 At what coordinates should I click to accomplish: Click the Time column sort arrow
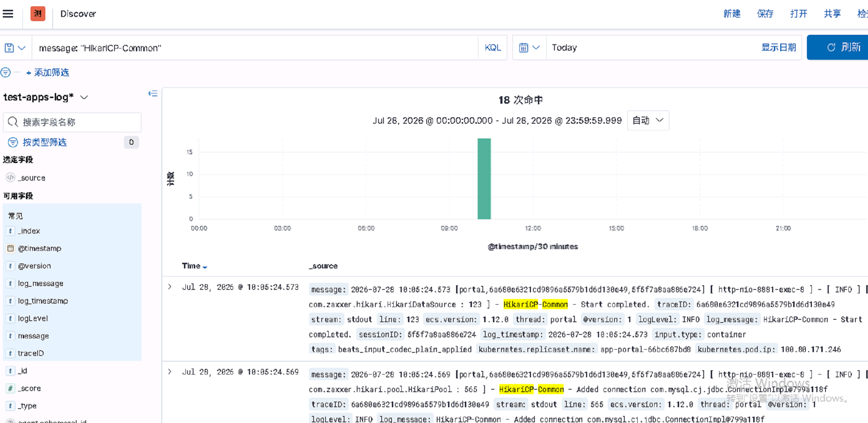205,267
